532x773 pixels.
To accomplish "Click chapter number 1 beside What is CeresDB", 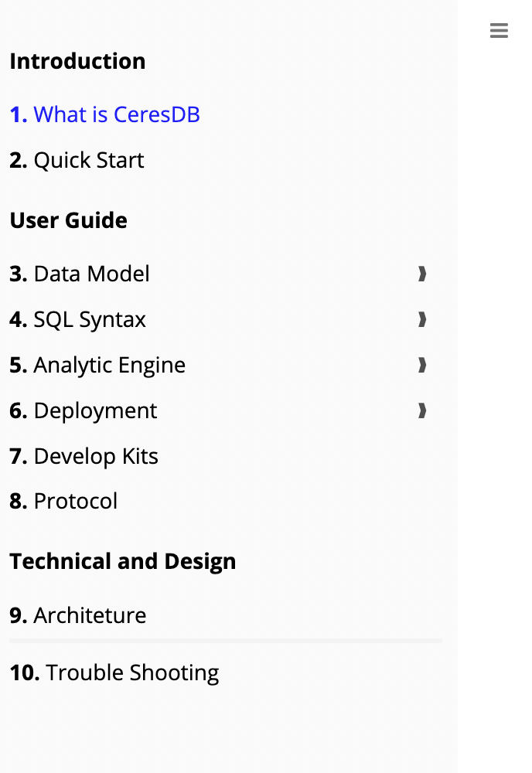I will 19,114.
